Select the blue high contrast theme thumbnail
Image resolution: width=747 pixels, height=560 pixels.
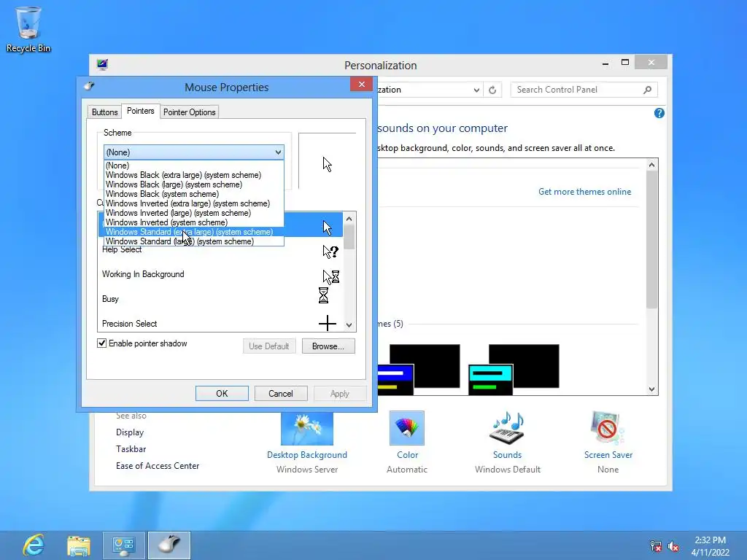tap(418, 370)
